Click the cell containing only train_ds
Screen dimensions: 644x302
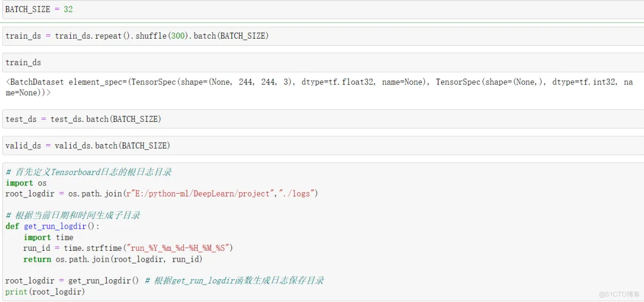pyautogui.click(x=323, y=63)
